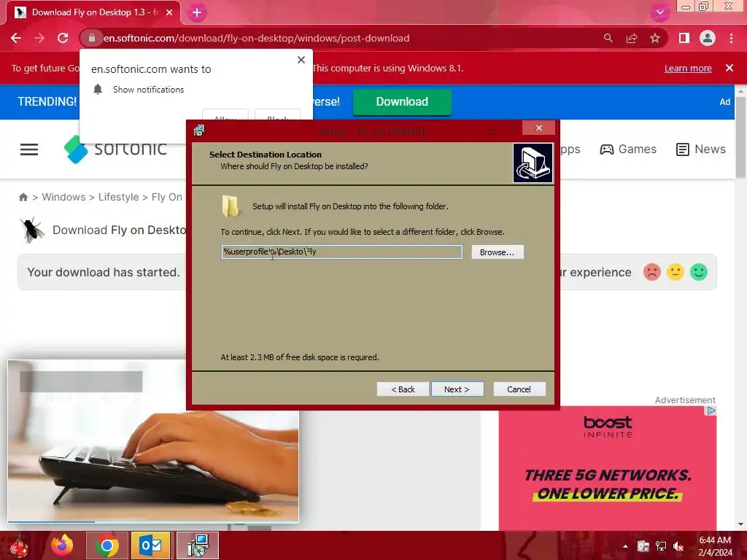Select the setup installer taskbar icon

[x=198, y=545]
